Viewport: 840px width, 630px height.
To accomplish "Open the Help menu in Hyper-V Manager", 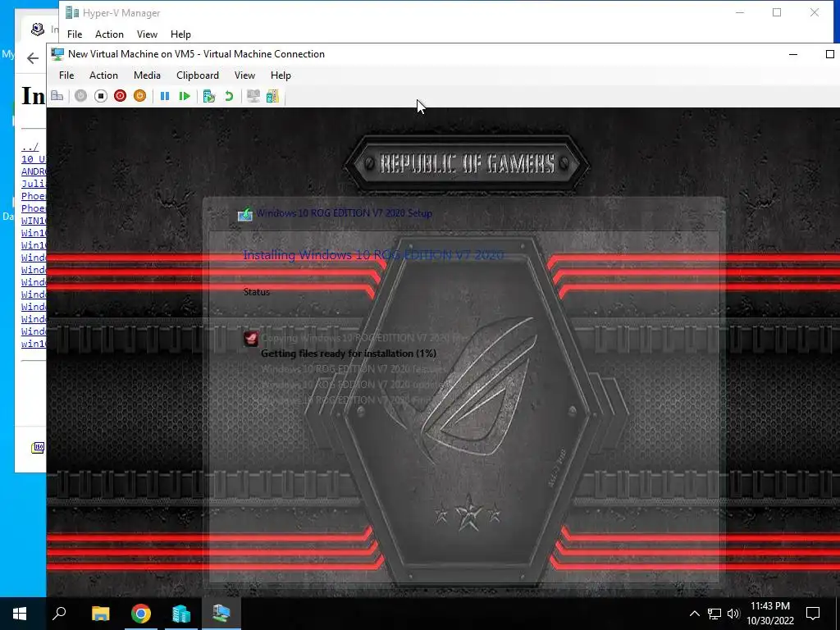I will pyautogui.click(x=180, y=34).
